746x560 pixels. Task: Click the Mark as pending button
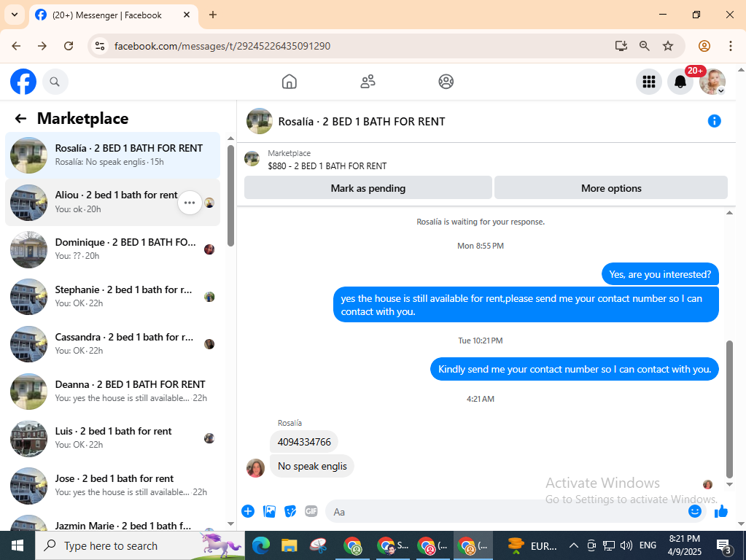[x=368, y=188]
